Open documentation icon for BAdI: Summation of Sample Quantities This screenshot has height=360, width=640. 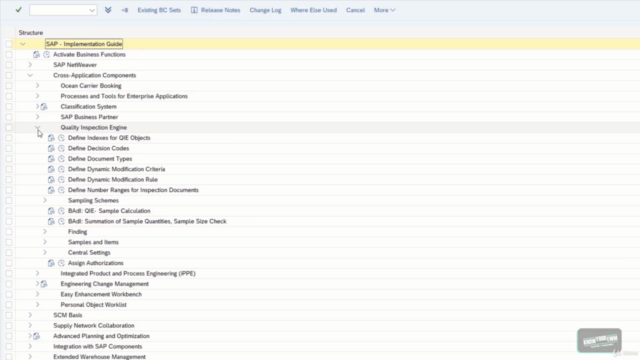tap(51, 221)
